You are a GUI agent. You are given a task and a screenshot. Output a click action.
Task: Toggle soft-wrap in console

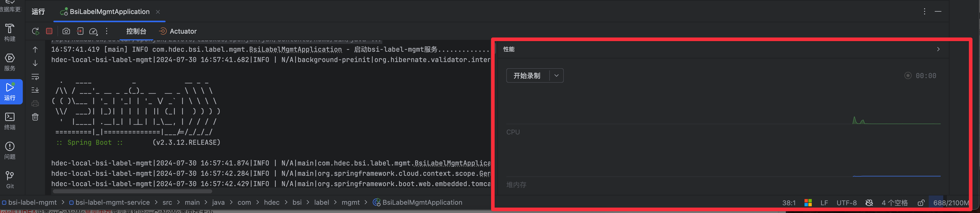(35, 77)
